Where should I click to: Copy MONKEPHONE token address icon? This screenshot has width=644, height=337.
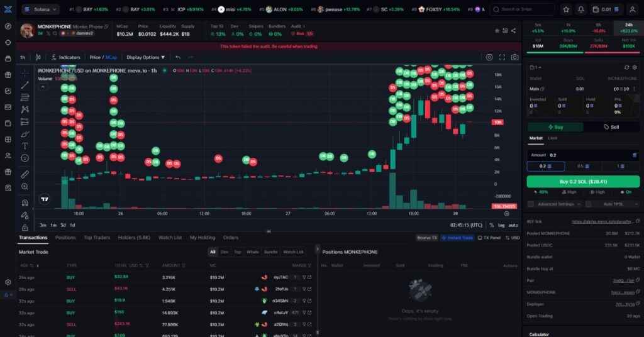coord(106,26)
